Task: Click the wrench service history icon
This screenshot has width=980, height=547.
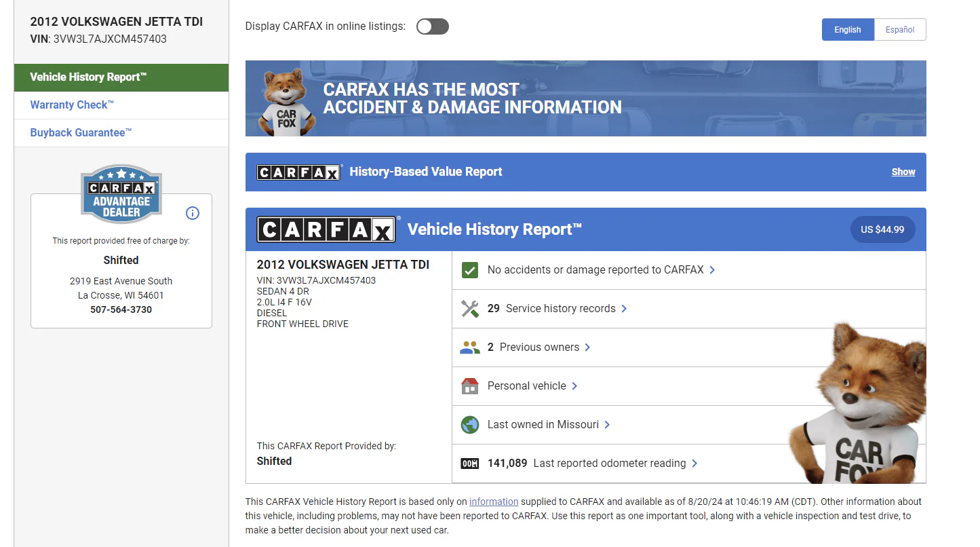Action: pos(469,309)
